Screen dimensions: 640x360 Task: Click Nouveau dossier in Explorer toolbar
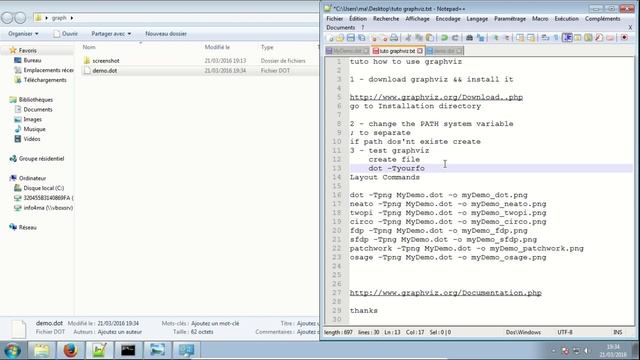pyautogui.click(x=166, y=34)
